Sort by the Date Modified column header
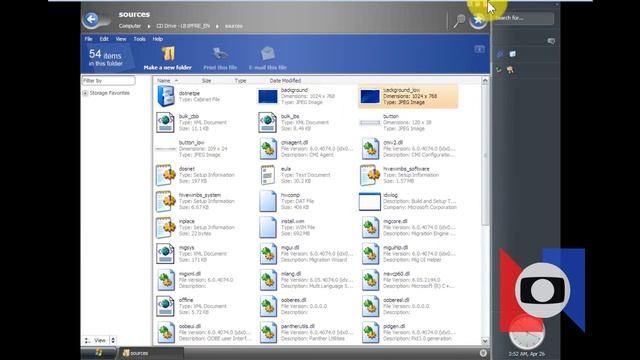The image size is (640, 360). [285, 81]
